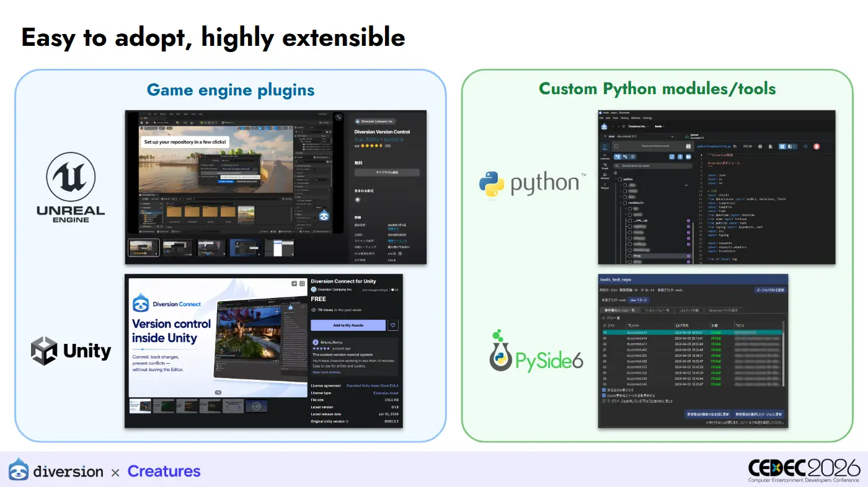This screenshot has width=868, height=487.
Task: Click Add to My Assets button
Action: (348, 325)
